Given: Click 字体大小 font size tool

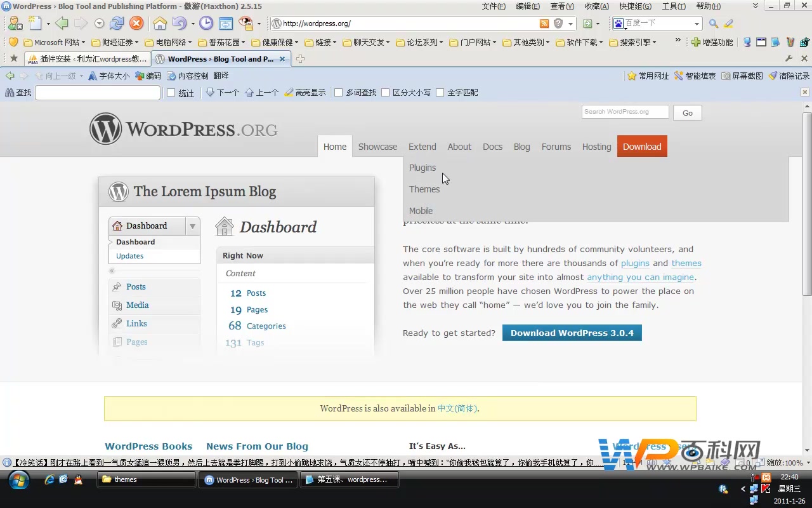Looking at the screenshot, I should click(108, 76).
